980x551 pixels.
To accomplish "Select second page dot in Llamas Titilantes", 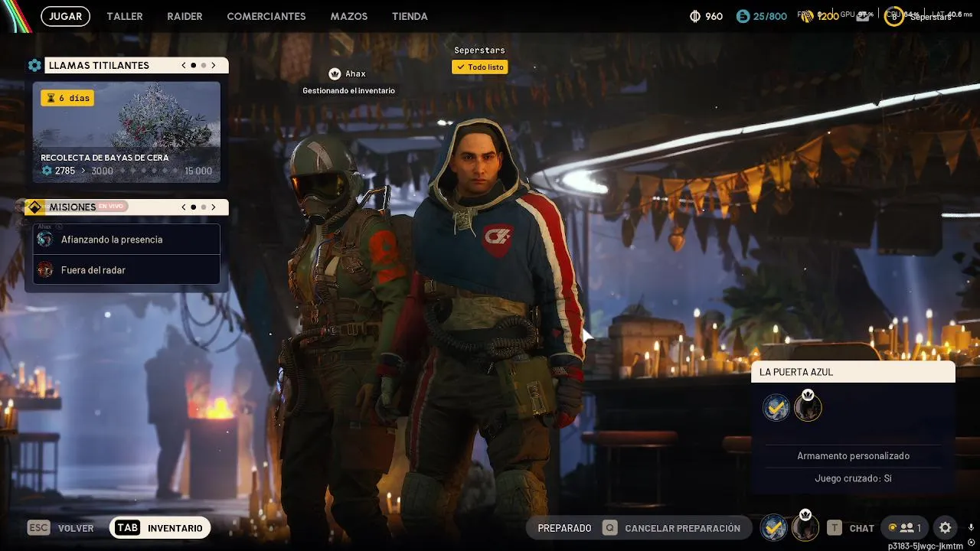I will click(x=203, y=66).
